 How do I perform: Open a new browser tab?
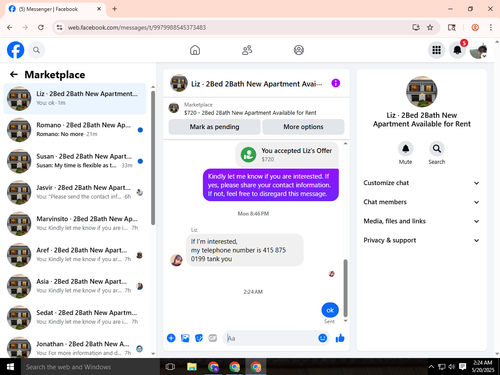coord(114,9)
